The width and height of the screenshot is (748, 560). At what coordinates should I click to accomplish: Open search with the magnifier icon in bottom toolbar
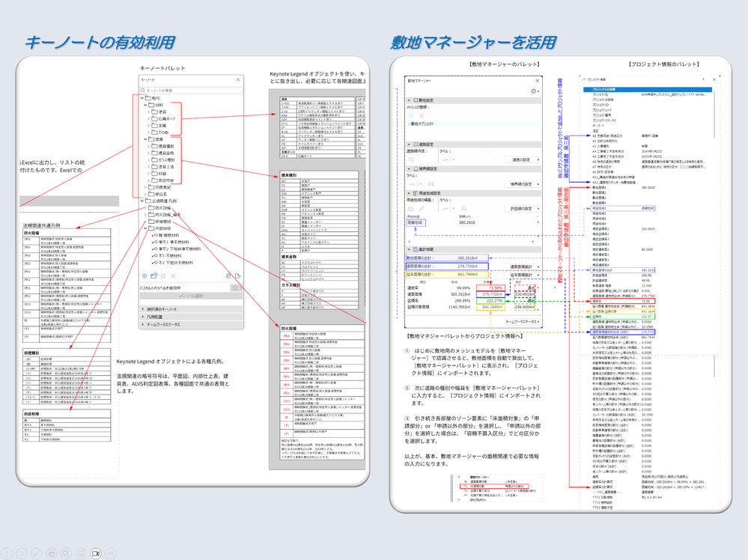coord(66,553)
